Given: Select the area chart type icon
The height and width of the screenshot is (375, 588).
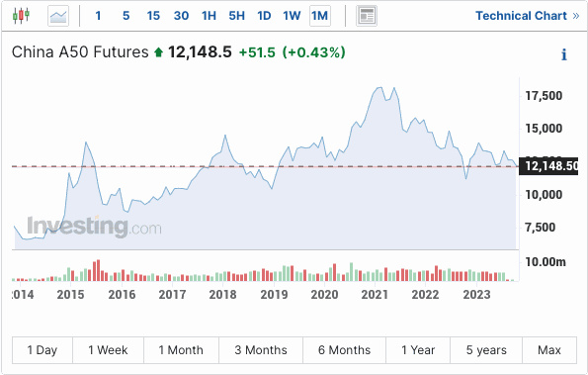Looking at the screenshot, I should (58, 16).
